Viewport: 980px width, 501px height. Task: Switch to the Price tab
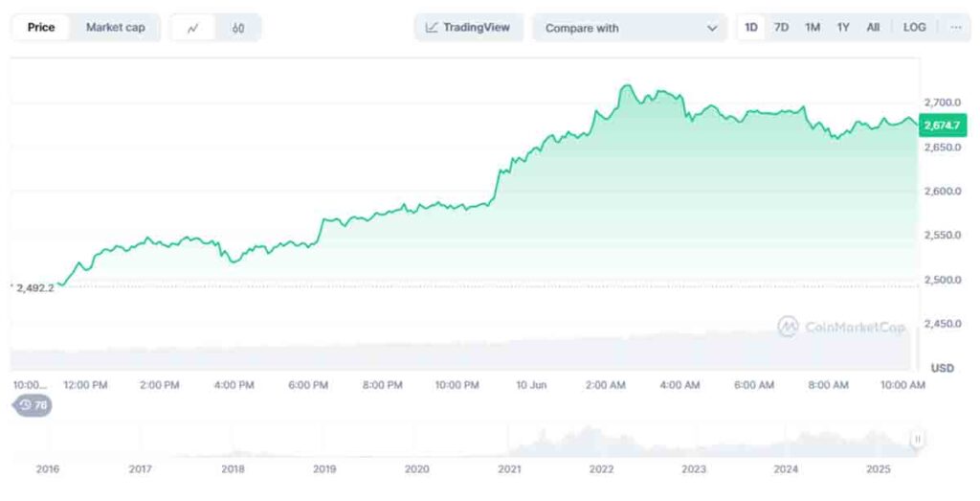coord(41,28)
